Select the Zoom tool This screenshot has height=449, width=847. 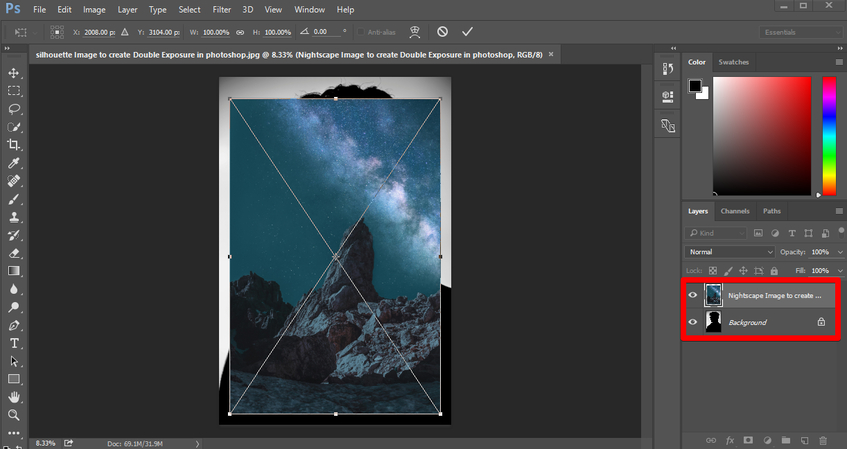[14, 415]
